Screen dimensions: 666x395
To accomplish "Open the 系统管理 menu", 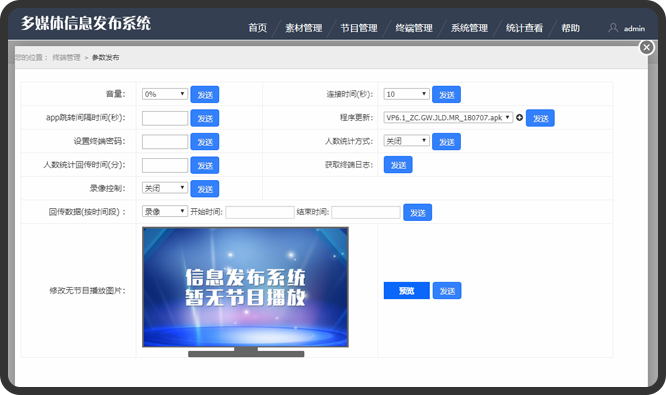I will (469, 28).
